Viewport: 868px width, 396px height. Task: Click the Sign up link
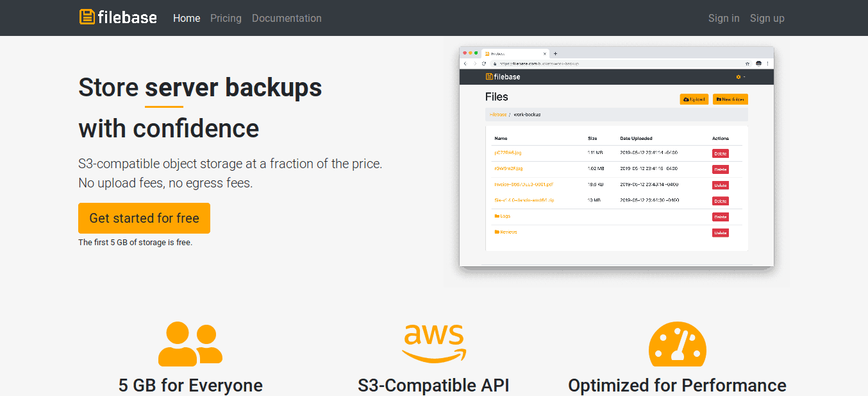click(x=767, y=18)
